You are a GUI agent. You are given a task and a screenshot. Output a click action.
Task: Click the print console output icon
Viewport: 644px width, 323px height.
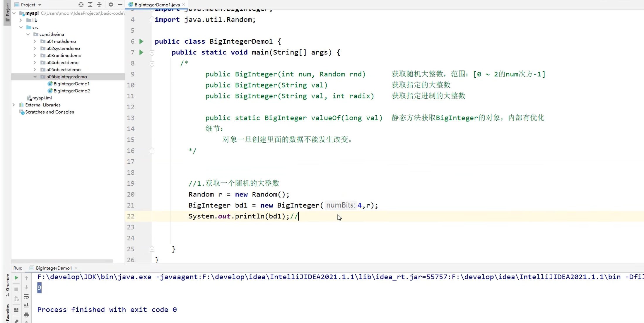(x=26, y=315)
